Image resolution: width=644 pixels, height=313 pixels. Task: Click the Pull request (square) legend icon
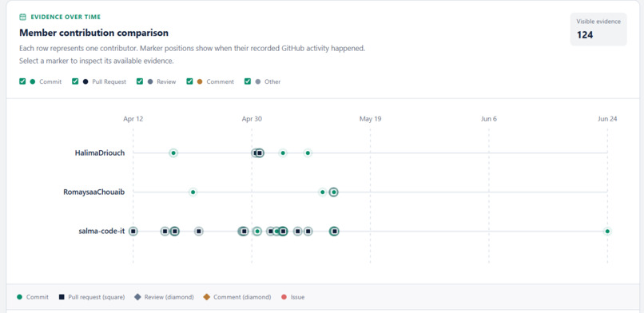point(62,297)
